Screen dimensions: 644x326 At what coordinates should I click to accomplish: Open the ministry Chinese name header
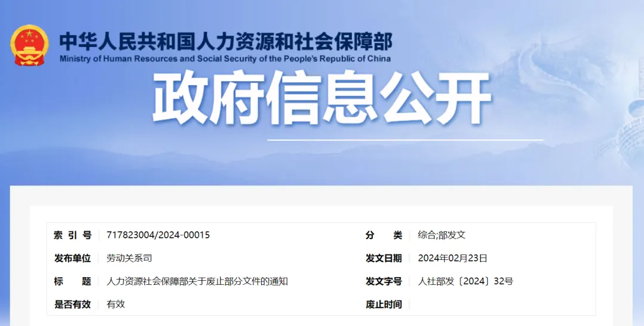click(226, 42)
